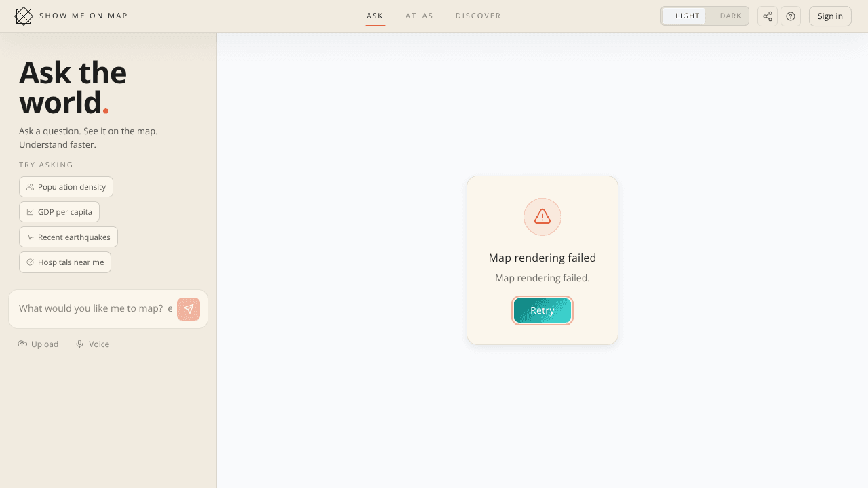The width and height of the screenshot is (868, 488).
Task: Choose the Hospitals near me suggestion
Action: coord(65,262)
